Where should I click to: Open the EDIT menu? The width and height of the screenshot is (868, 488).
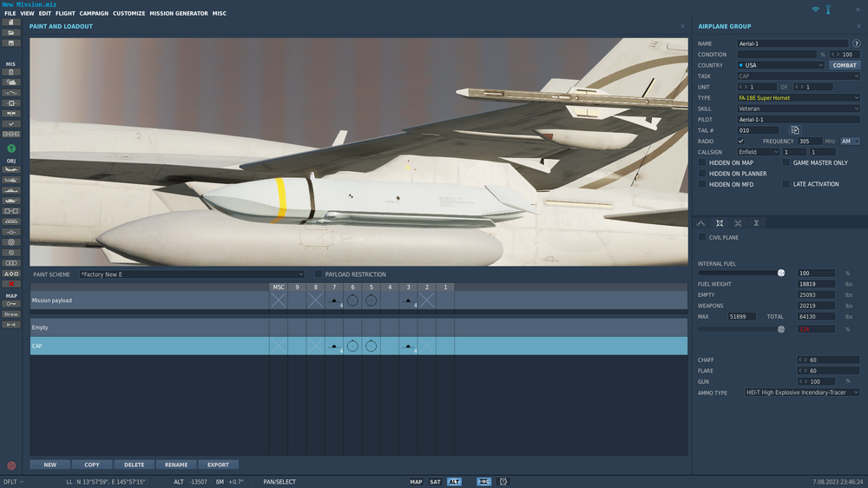[45, 13]
